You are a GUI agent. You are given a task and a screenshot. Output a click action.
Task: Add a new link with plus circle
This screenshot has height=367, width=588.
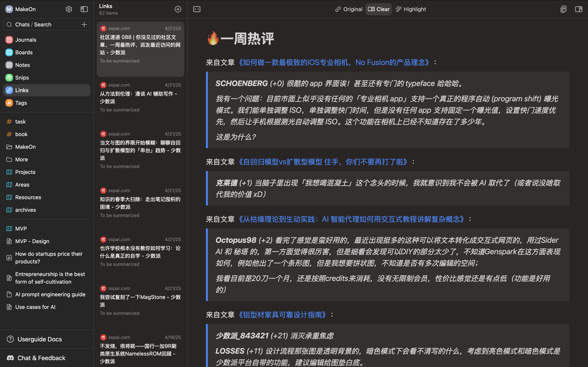178,9
